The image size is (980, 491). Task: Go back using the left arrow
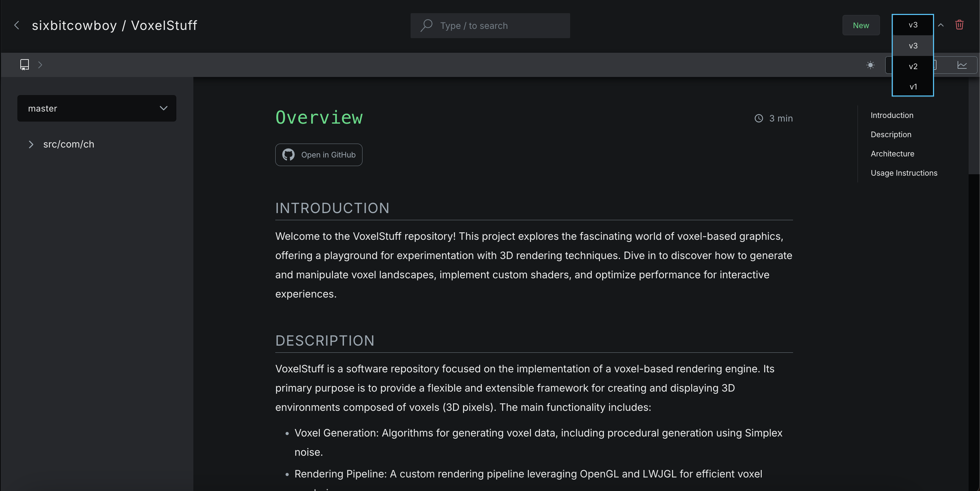tap(17, 25)
